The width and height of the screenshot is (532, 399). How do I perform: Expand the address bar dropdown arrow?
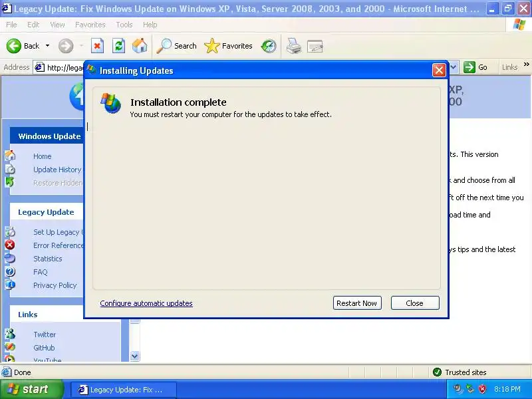[454, 67]
